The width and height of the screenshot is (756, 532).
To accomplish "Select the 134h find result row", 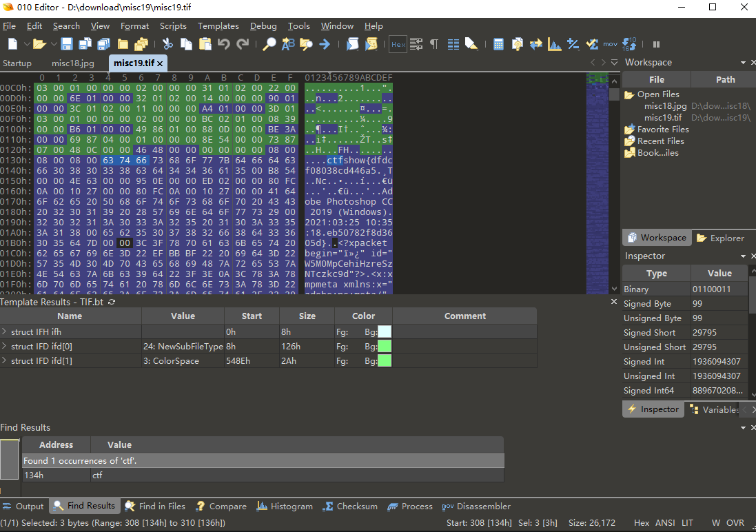I will click(263, 475).
